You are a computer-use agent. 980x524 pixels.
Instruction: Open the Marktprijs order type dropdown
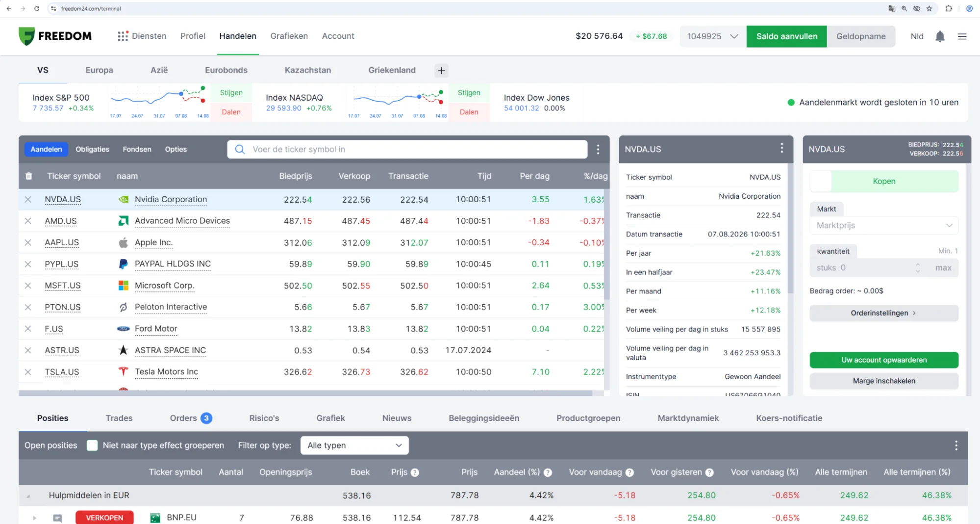pyautogui.click(x=884, y=225)
